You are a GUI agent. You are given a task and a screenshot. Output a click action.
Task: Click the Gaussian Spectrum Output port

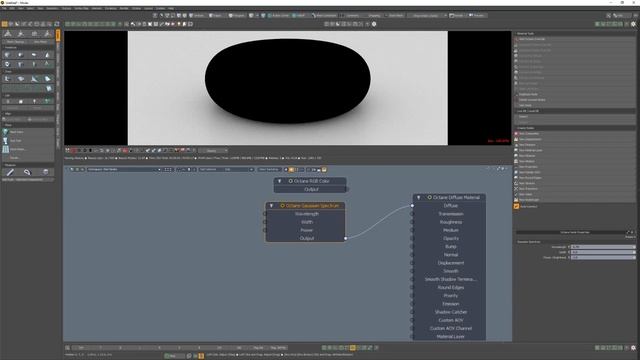tap(345, 238)
